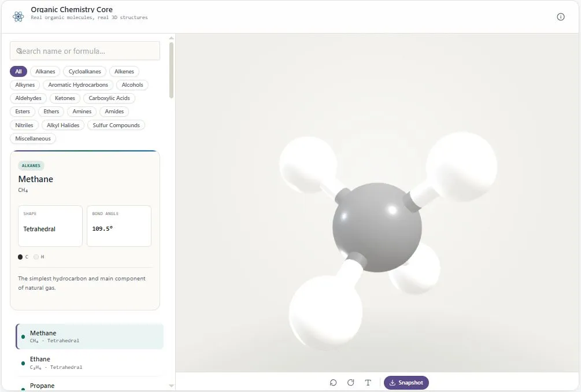The image size is (581, 392).
Task: Open the info icon in the header
Action: 561,17
